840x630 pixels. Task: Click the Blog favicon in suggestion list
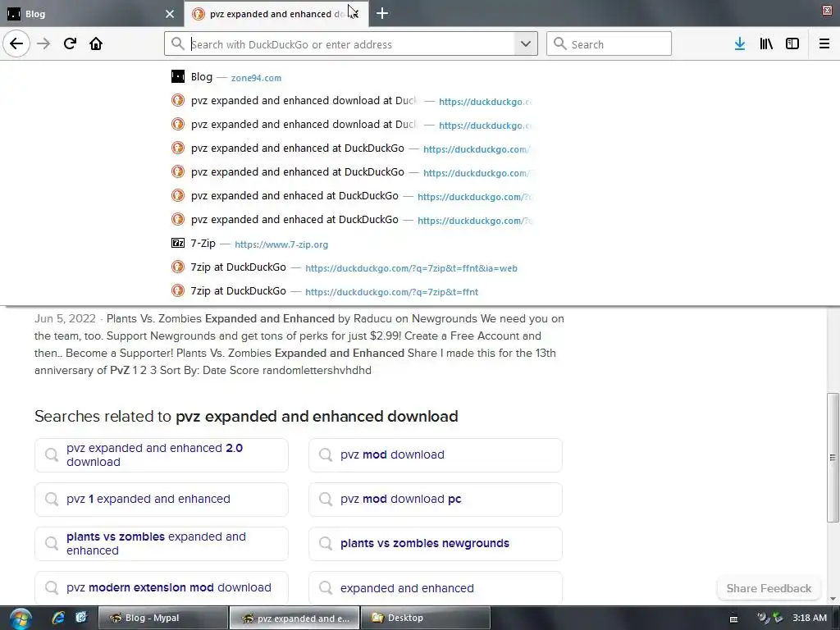coord(178,76)
